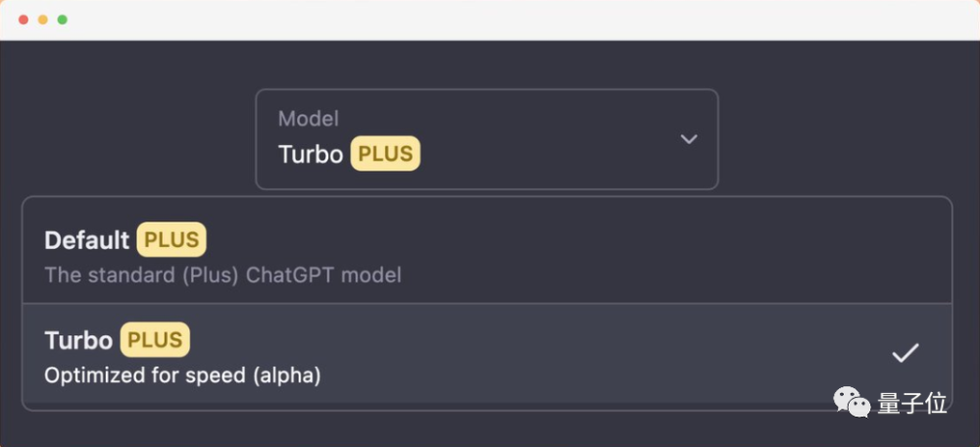The width and height of the screenshot is (980, 447).
Task: Click the selected "Turbo" value in the Model box
Action: point(311,155)
